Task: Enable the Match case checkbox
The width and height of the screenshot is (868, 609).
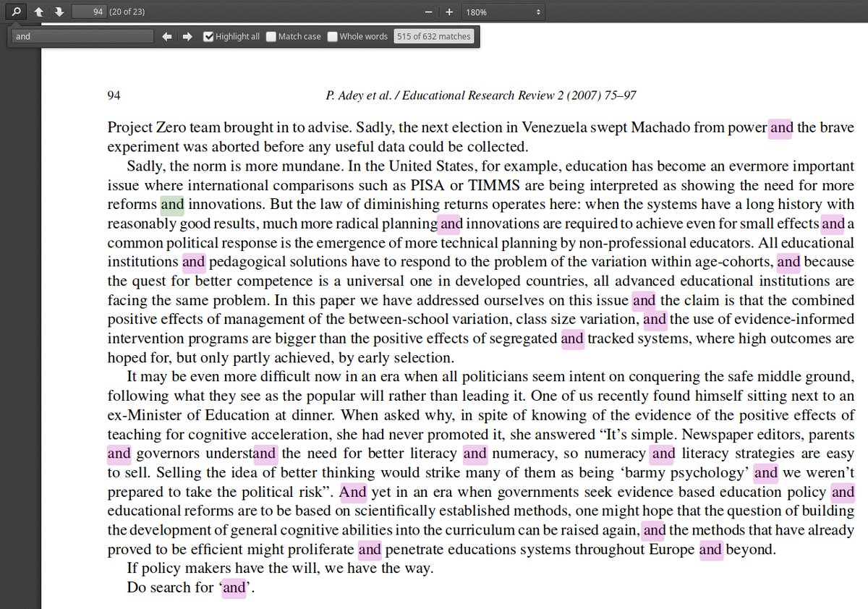Action: click(271, 36)
